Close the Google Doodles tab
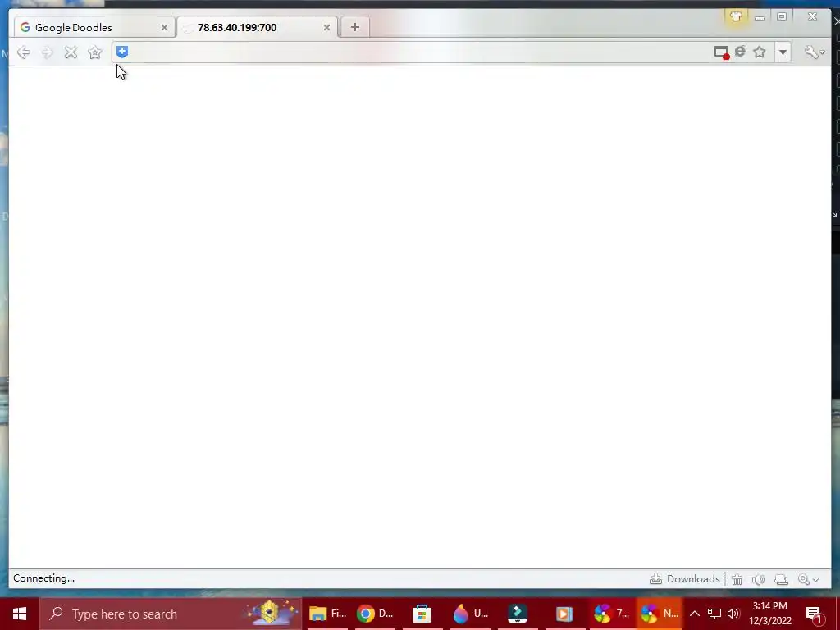Viewport: 840px width, 630px height. (x=164, y=27)
